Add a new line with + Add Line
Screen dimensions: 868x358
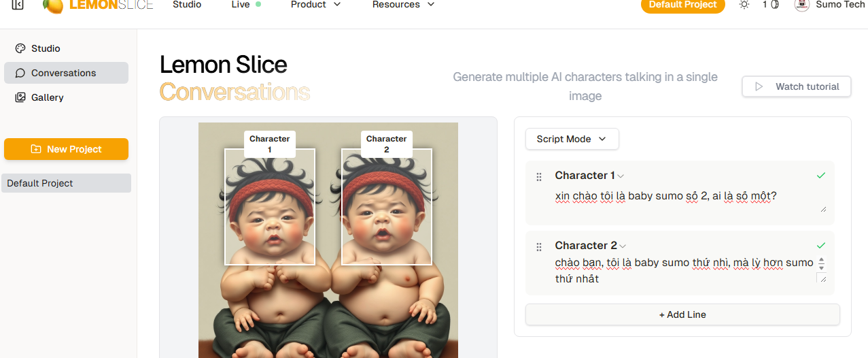(x=682, y=314)
